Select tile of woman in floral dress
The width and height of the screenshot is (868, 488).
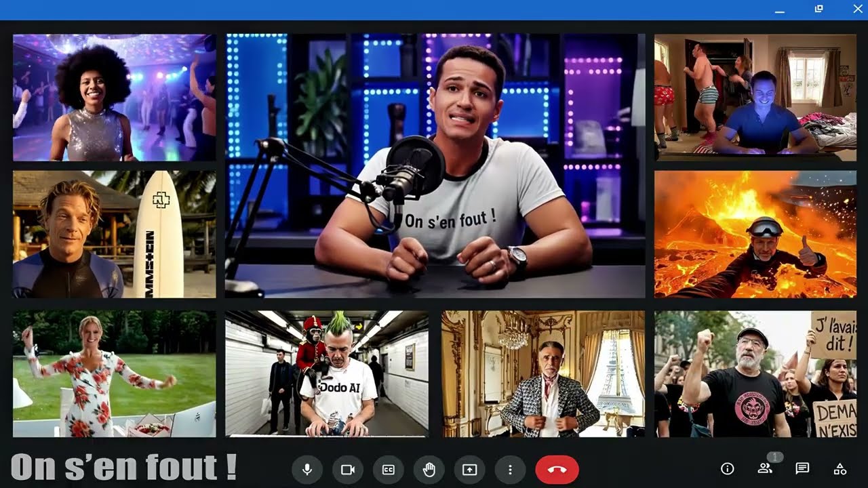coord(115,374)
